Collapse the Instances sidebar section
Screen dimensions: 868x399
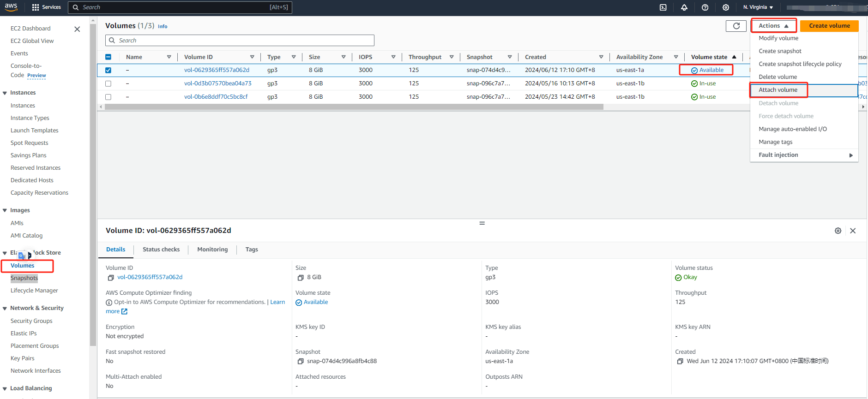[x=5, y=93]
